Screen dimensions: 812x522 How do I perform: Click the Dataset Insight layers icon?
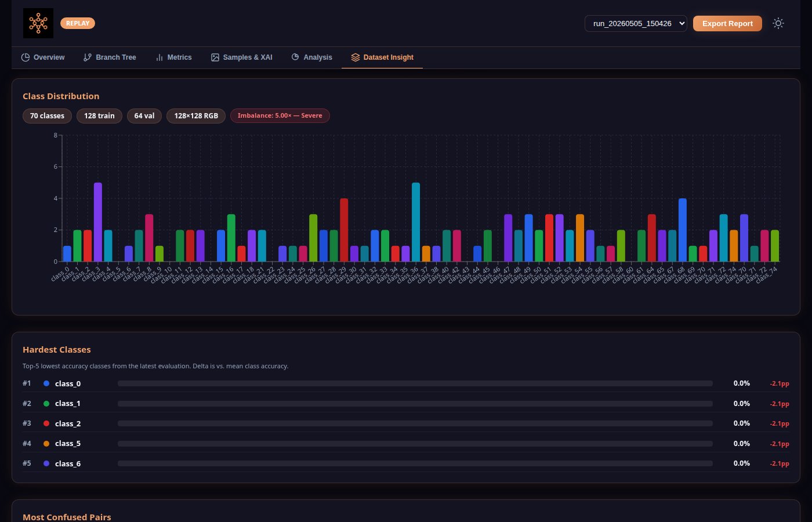click(356, 57)
